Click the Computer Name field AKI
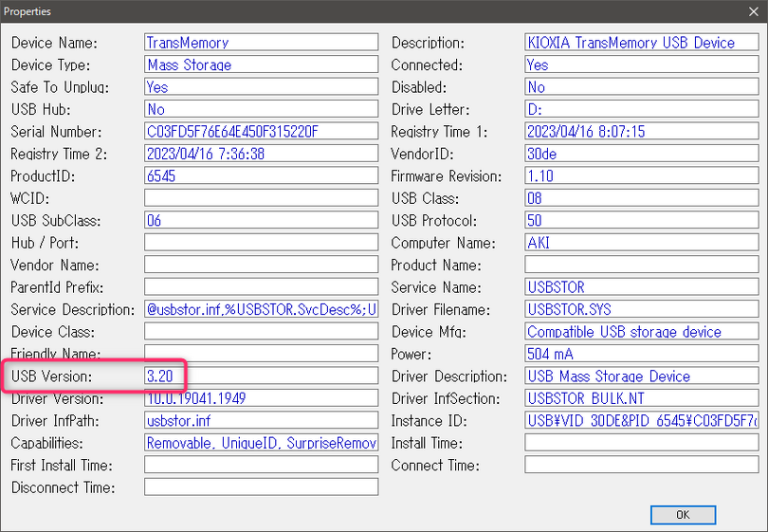The image size is (768, 532). click(x=642, y=243)
